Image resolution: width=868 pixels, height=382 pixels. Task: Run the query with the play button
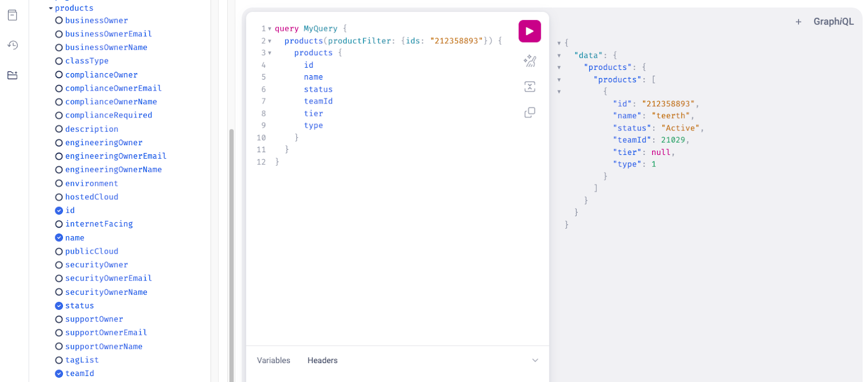coord(529,31)
